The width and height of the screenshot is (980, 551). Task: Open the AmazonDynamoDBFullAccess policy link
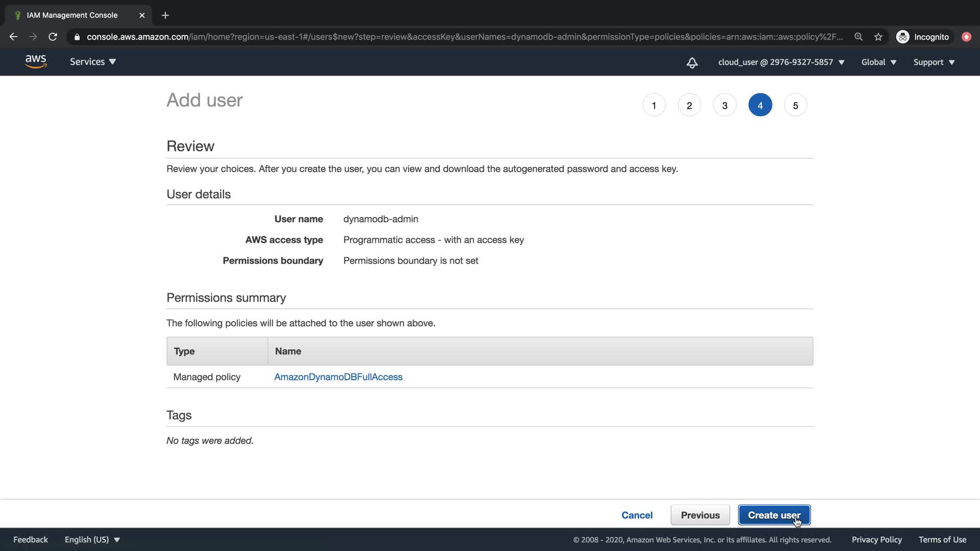point(338,377)
